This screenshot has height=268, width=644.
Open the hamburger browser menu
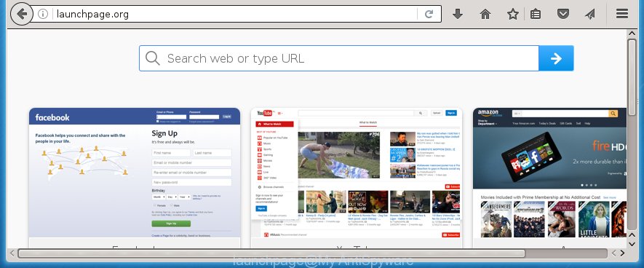pyautogui.click(x=622, y=14)
